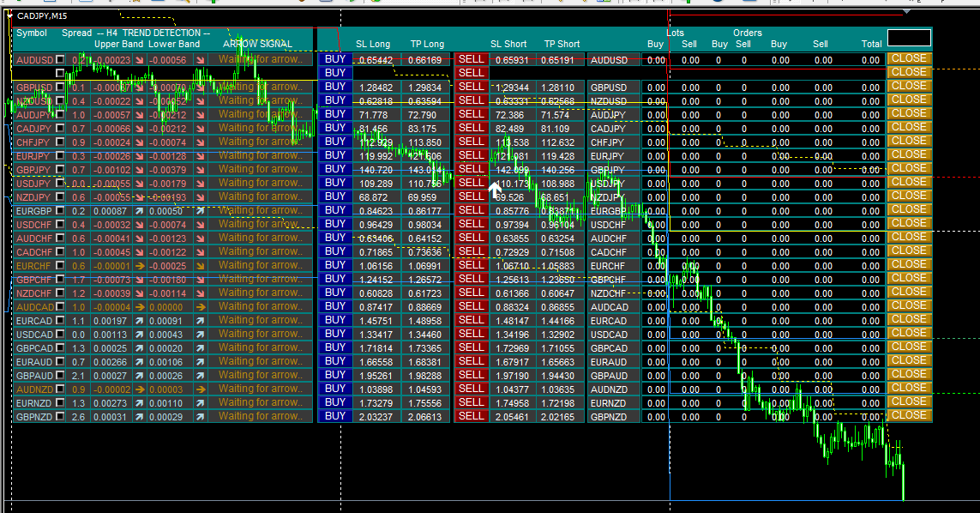
Task: Click the CHFJPY lower band down-trend arrow
Action: tap(200, 142)
